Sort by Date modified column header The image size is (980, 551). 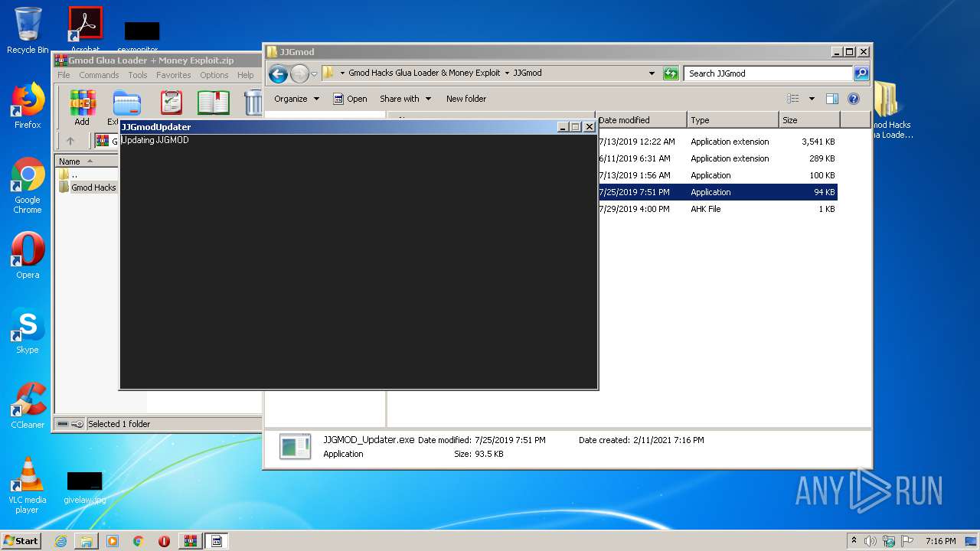641,120
